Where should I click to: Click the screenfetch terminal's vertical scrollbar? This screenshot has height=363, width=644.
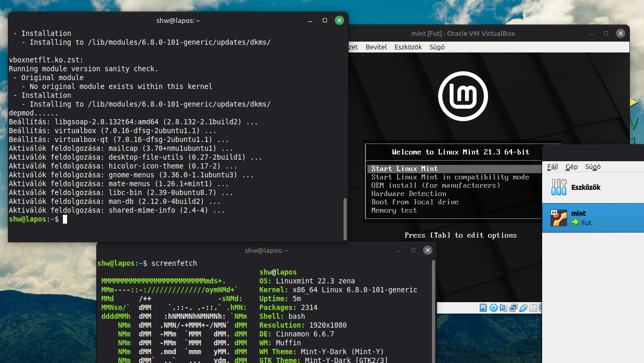coord(433,312)
